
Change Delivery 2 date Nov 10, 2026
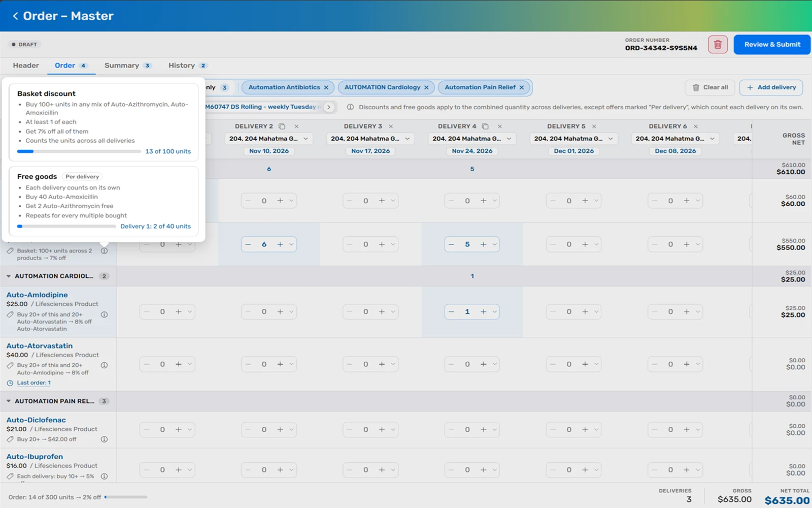pyautogui.click(x=269, y=151)
